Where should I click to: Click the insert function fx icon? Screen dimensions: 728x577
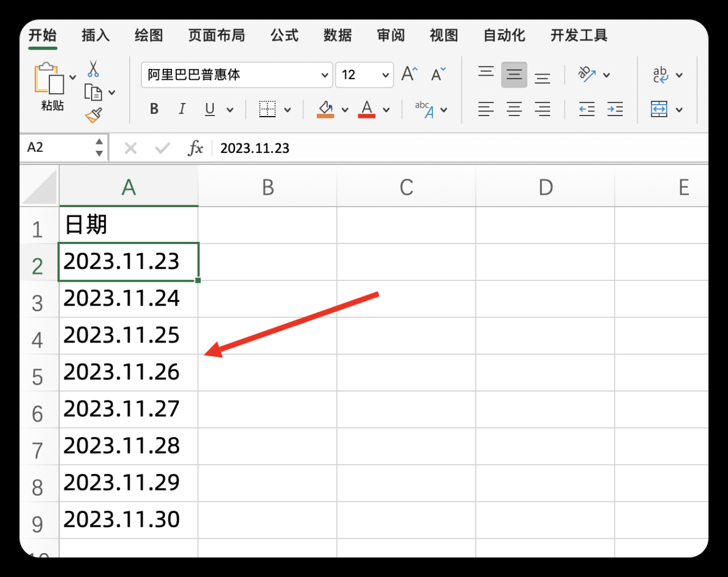pyautogui.click(x=195, y=149)
